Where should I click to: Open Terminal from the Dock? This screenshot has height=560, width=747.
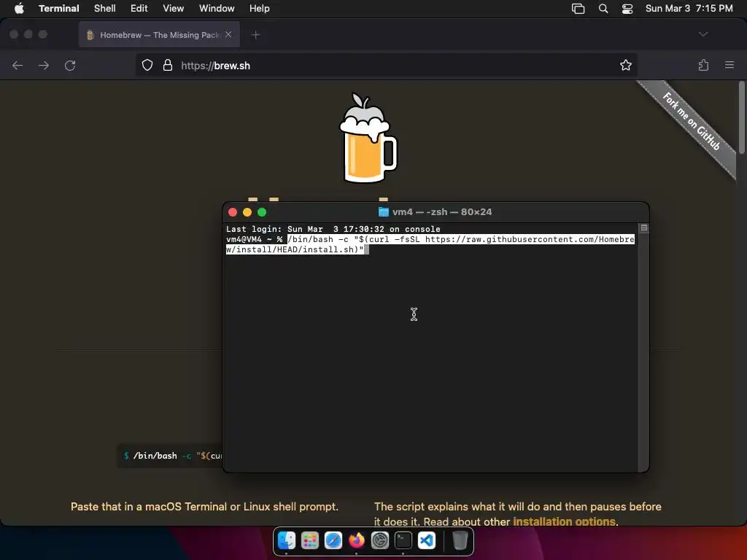403,540
